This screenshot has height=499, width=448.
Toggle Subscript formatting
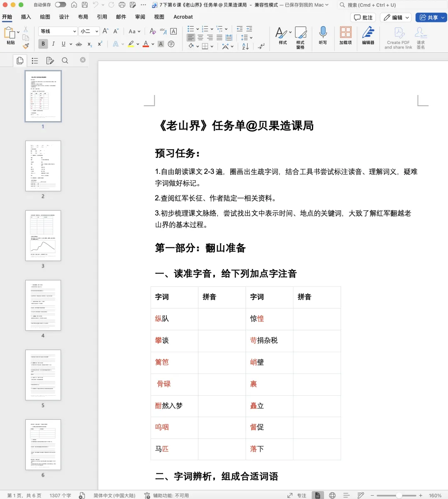(90, 44)
